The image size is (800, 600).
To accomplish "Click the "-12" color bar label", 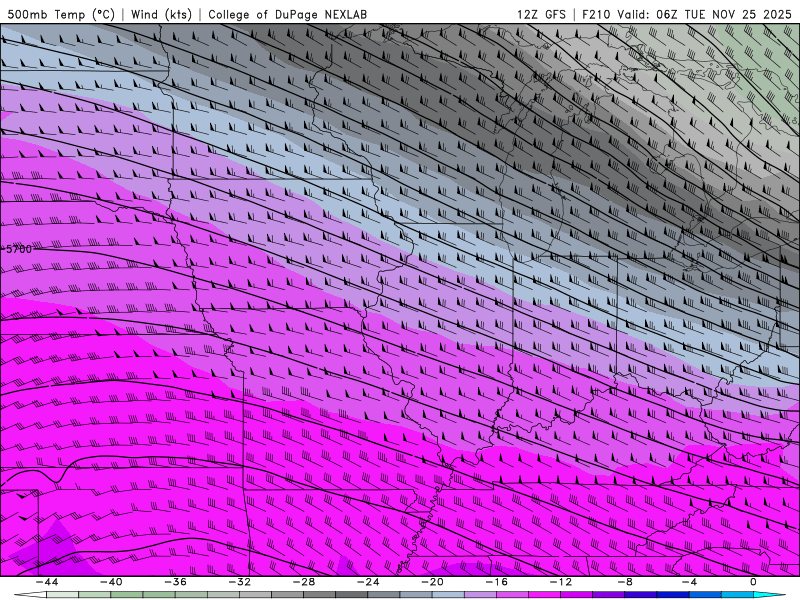I will pos(561,582).
